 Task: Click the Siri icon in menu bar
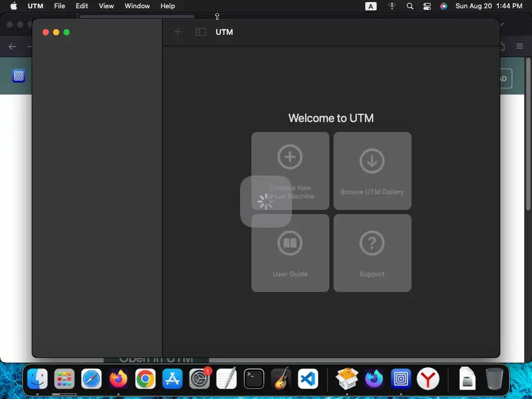(x=444, y=6)
